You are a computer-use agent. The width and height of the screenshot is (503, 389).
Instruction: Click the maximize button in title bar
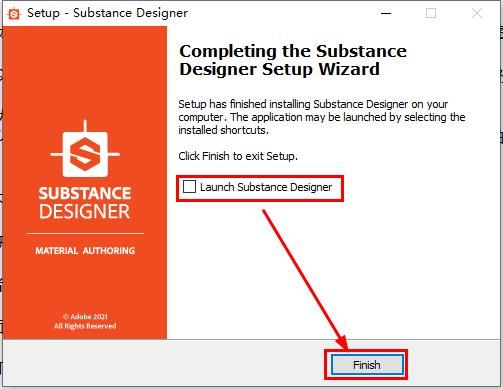tap(431, 13)
